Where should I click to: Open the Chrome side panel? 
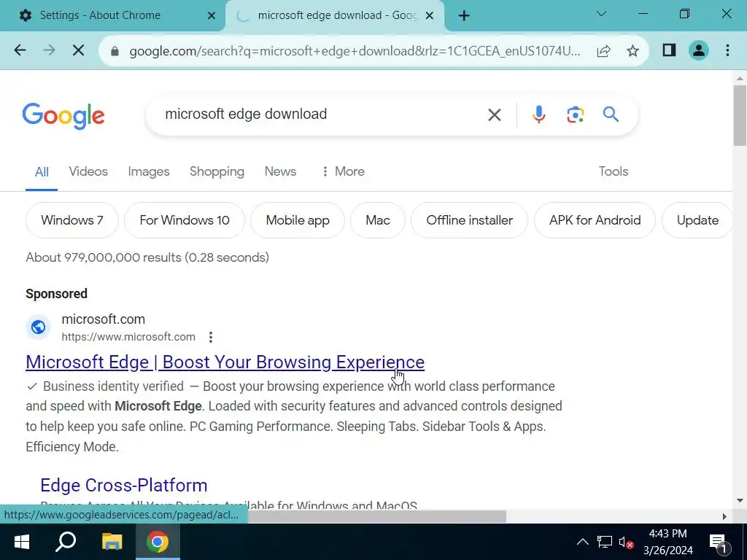[669, 50]
